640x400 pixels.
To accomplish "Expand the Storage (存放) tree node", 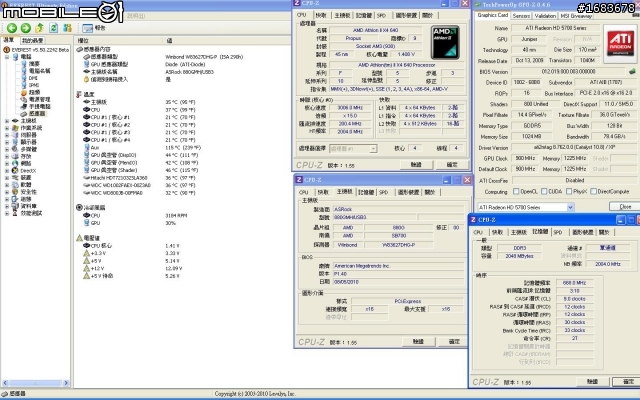I will click(7, 156).
